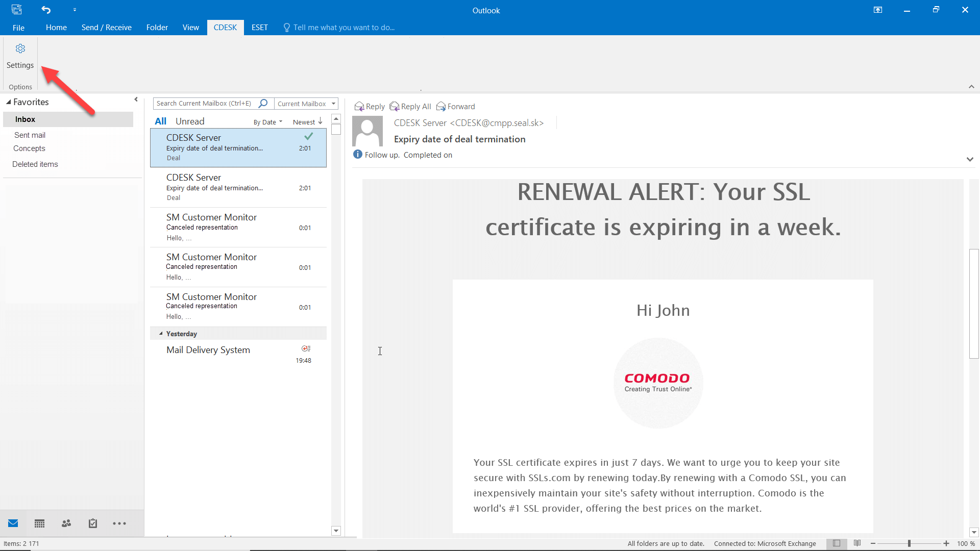
Task: Click Mail Delivery System message icon
Action: click(x=306, y=348)
